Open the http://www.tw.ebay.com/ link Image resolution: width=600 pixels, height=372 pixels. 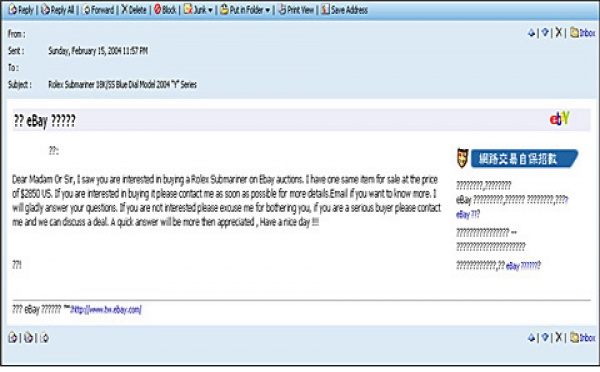click(x=106, y=310)
